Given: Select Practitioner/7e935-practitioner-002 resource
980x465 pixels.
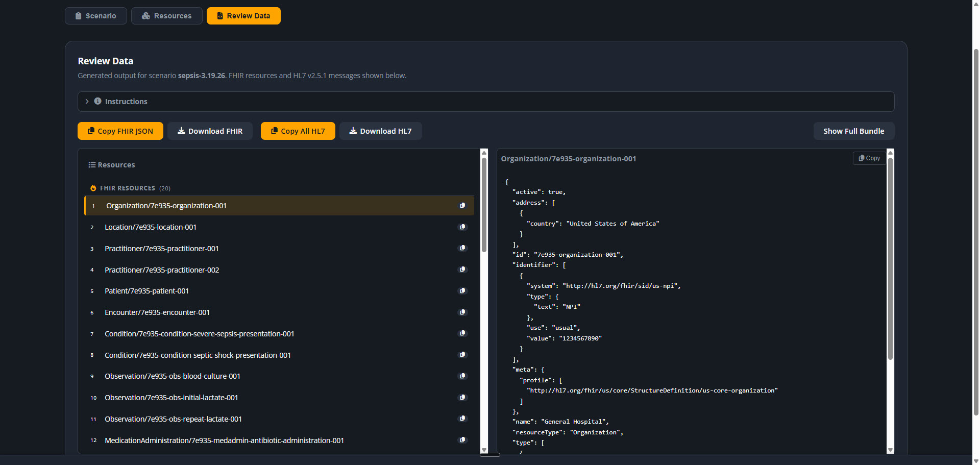Looking at the screenshot, I should [279, 270].
